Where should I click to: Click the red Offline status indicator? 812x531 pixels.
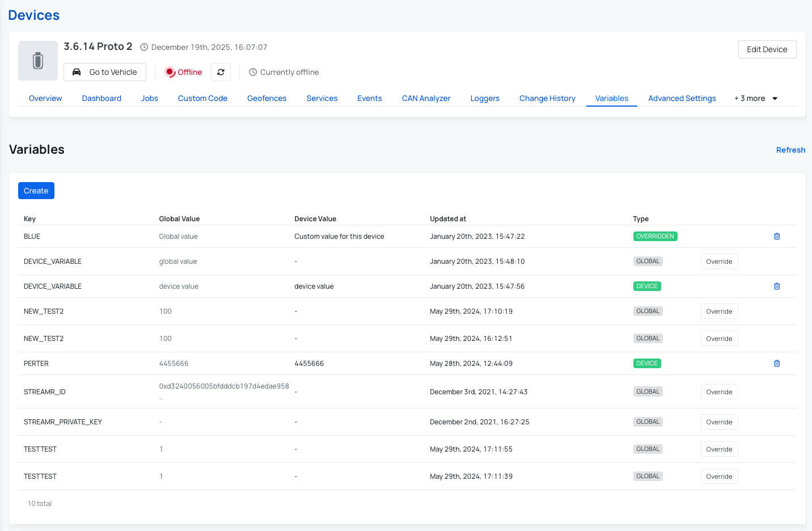click(183, 72)
